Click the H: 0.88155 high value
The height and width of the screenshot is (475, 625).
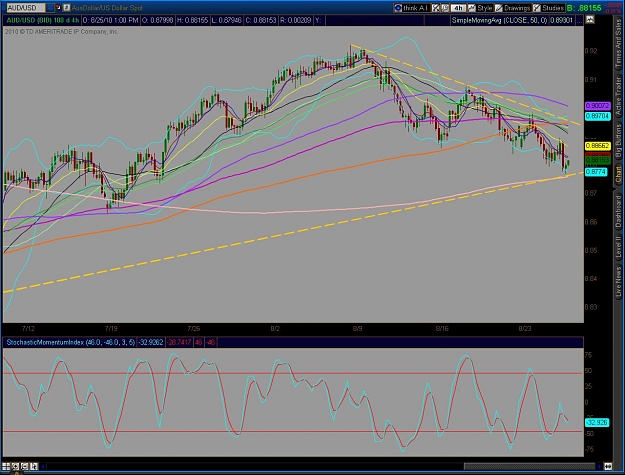(193, 20)
